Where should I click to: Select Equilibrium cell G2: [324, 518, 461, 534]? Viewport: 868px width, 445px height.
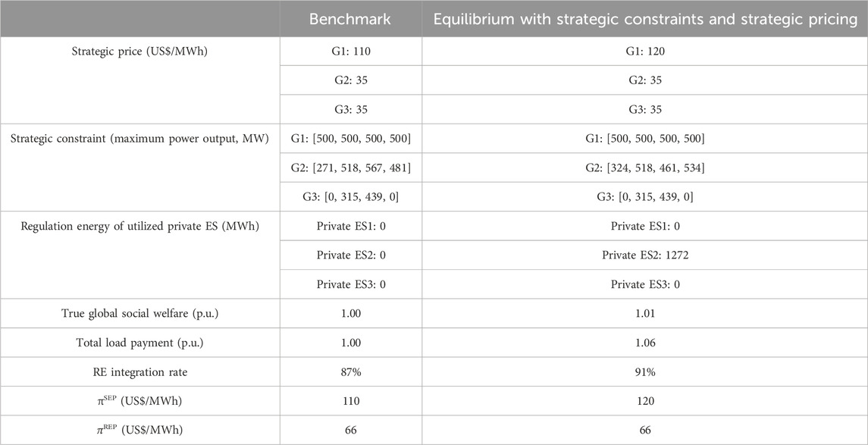click(645, 167)
